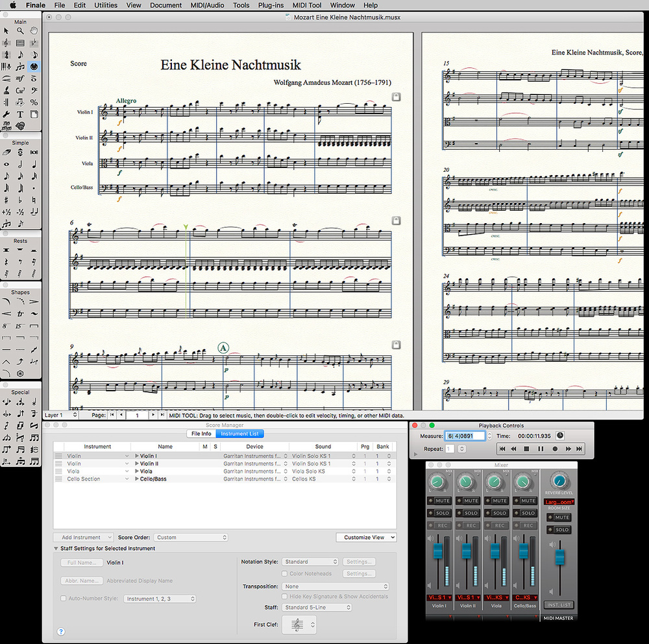Check Hide Key Signature & Show Accidentals
The image size is (649, 644).
(284, 597)
